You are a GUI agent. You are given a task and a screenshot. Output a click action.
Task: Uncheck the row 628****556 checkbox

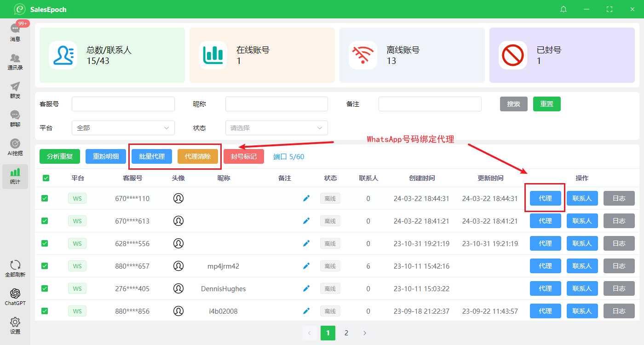pyautogui.click(x=45, y=243)
